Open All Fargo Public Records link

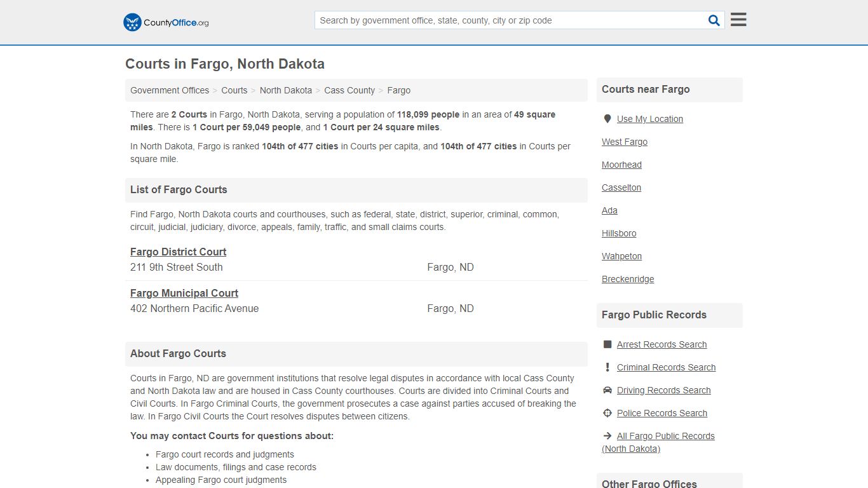pyautogui.click(x=658, y=442)
